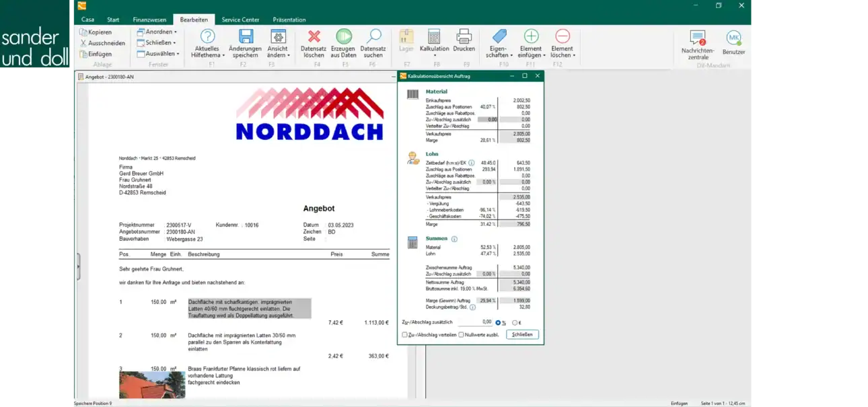This screenshot has height=407, width=868.
Task: Click the Lager warehouse icon
Action: [x=406, y=36]
